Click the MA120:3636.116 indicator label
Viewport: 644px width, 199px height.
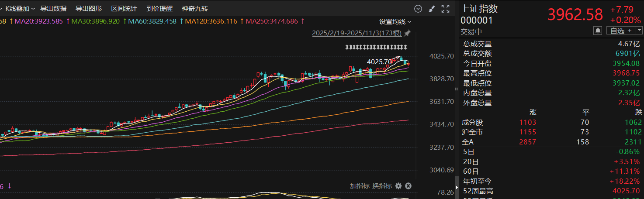211,21
